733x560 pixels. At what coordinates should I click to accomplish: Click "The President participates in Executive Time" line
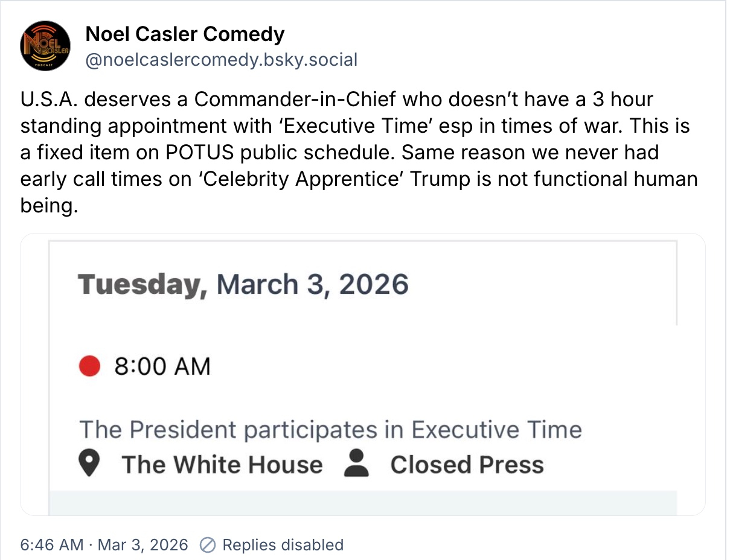(x=330, y=430)
